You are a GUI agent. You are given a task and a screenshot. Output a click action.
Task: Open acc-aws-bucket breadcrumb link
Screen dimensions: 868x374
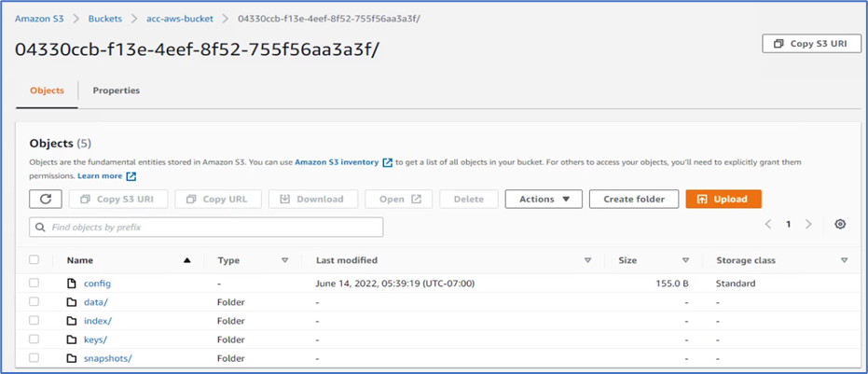(x=180, y=19)
